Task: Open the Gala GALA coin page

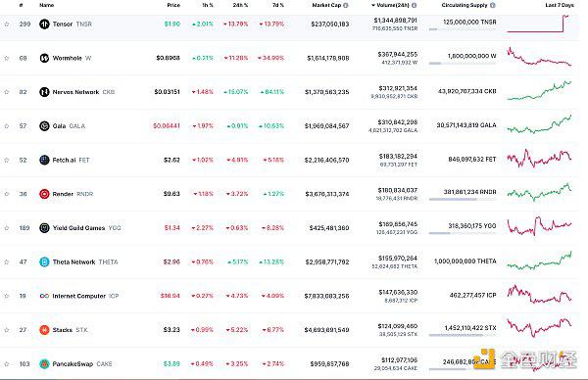Action: coord(69,126)
